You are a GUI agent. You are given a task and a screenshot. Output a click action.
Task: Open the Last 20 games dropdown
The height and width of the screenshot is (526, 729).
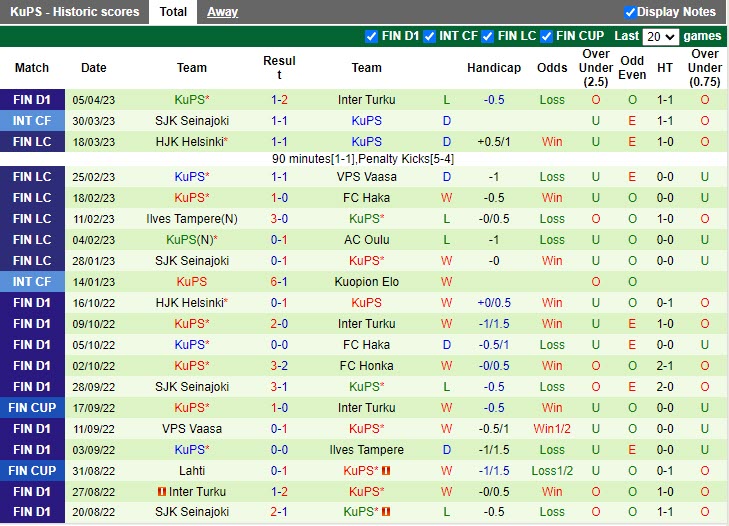(x=660, y=37)
